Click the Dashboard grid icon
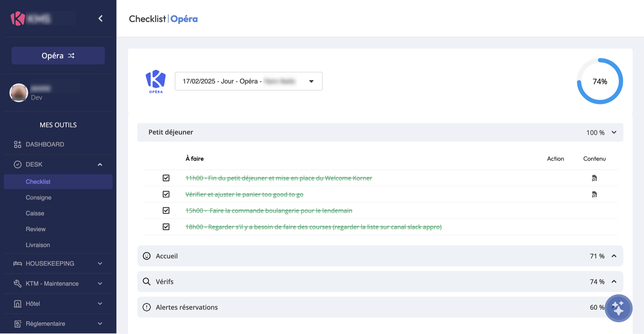Image resolution: width=644 pixels, height=334 pixels. tap(17, 144)
